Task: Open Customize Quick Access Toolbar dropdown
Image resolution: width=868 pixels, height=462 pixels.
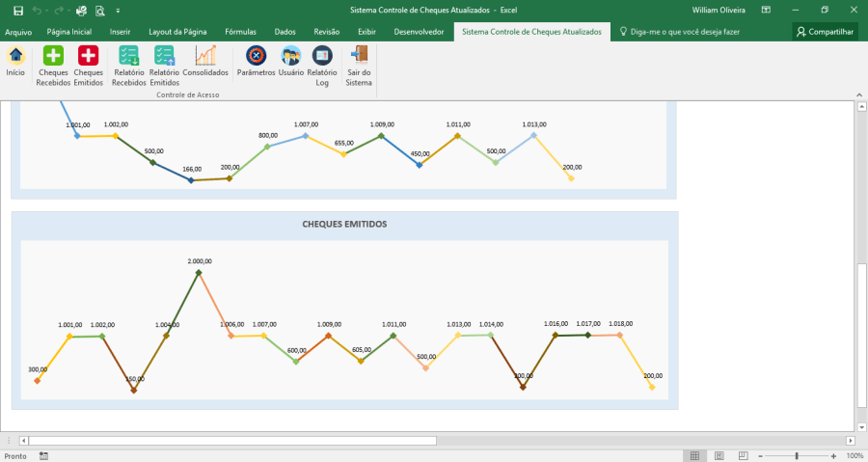Action: (x=118, y=11)
